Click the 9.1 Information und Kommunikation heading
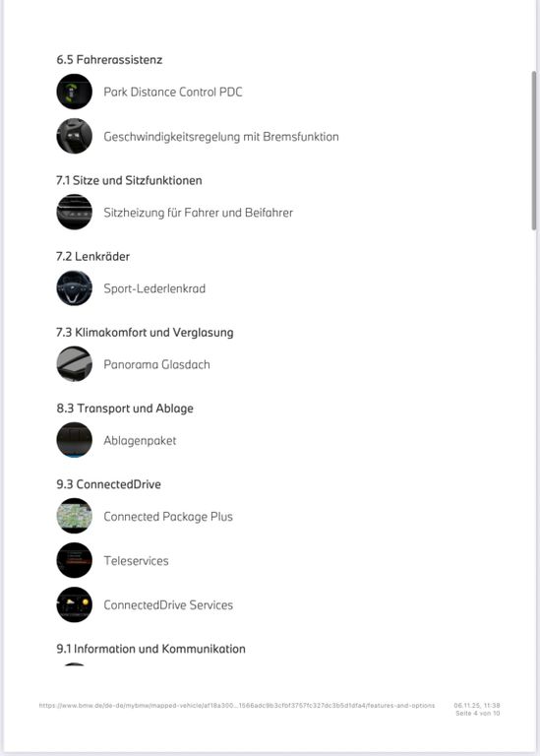Image resolution: width=540 pixels, height=756 pixels. [x=150, y=649]
